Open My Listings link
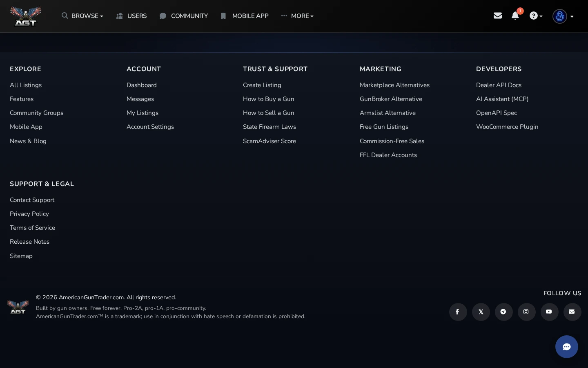 [x=143, y=113]
